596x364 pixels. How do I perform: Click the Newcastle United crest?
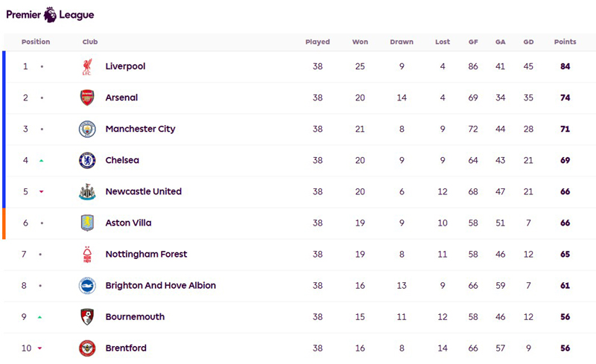(x=87, y=191)
